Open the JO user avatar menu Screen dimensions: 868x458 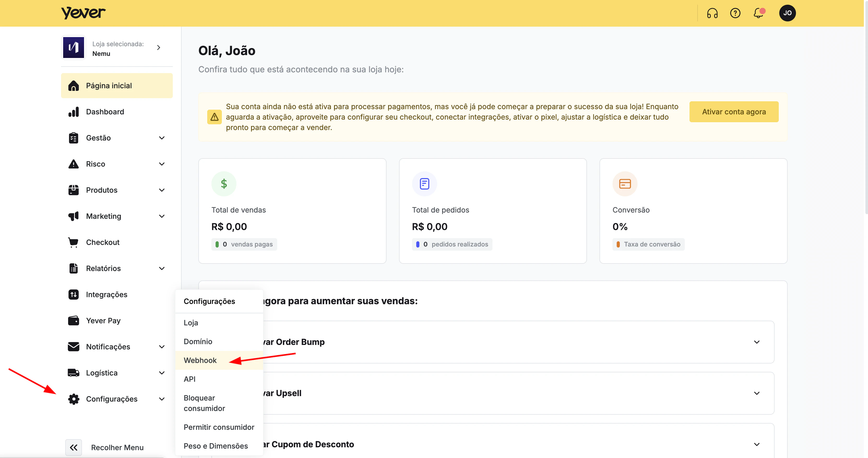pyautogui.click(x=787, y=13)
